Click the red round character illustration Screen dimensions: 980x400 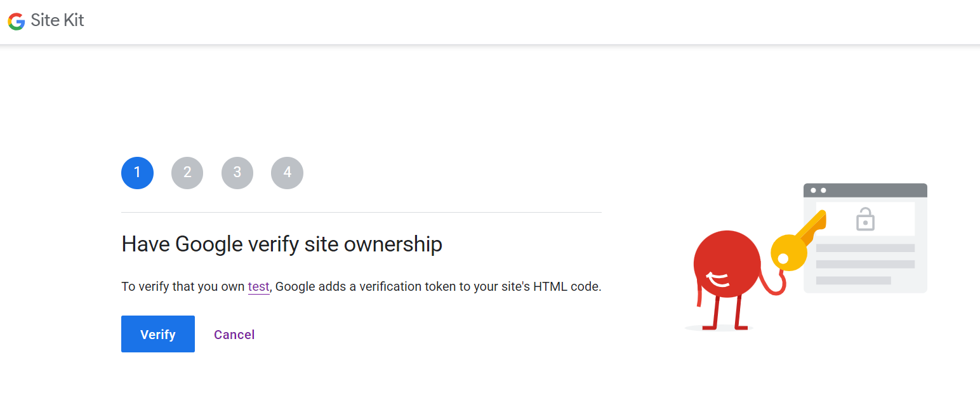pos(727,264)
